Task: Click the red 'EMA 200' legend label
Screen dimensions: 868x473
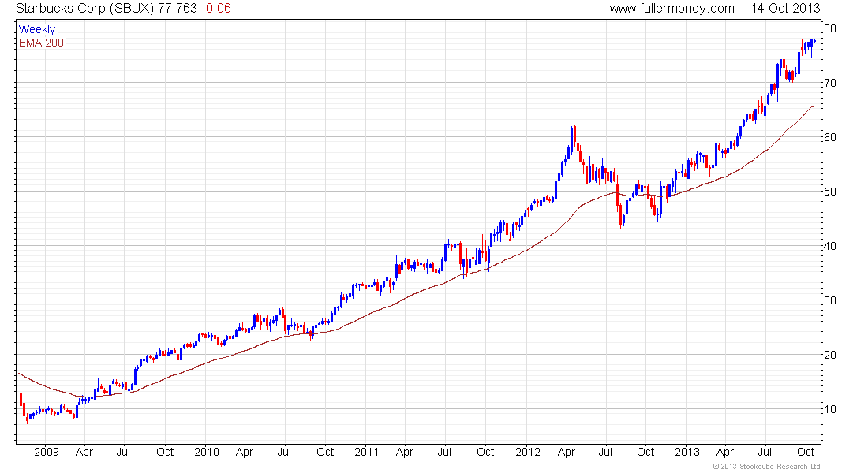Action: (x=42, y=43)
